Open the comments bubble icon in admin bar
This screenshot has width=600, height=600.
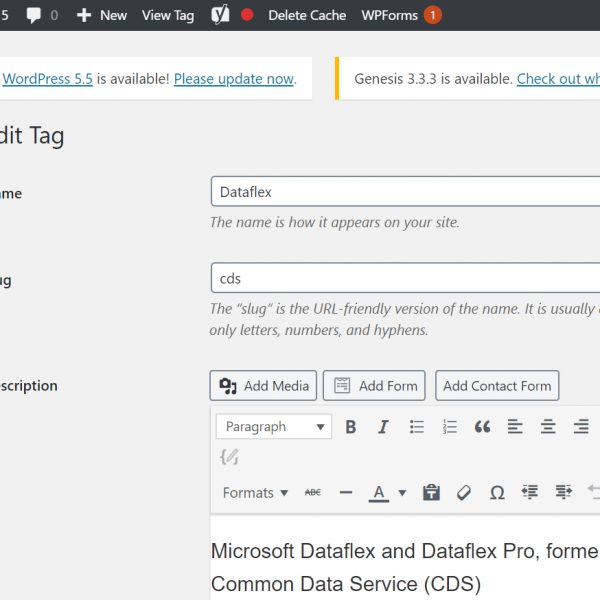point(33,15)
